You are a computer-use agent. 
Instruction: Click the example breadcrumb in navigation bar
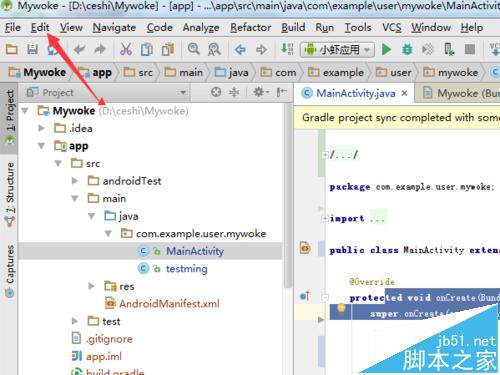[336, 72]
